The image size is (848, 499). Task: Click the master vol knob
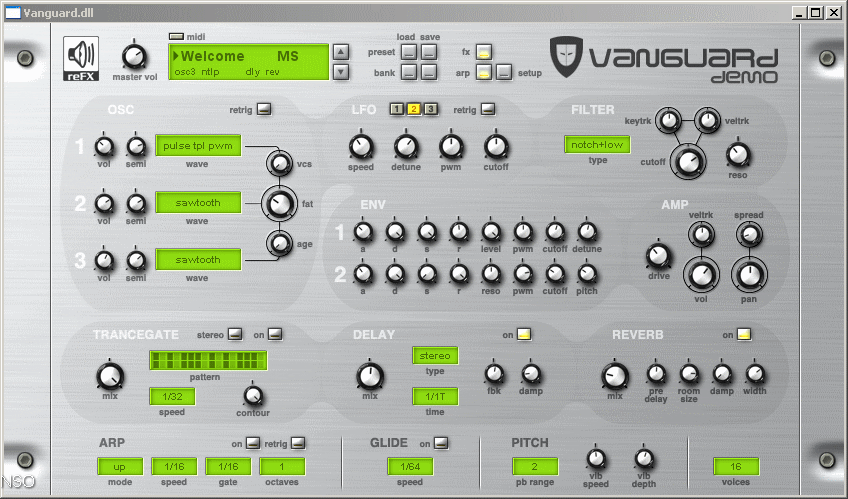134,56
